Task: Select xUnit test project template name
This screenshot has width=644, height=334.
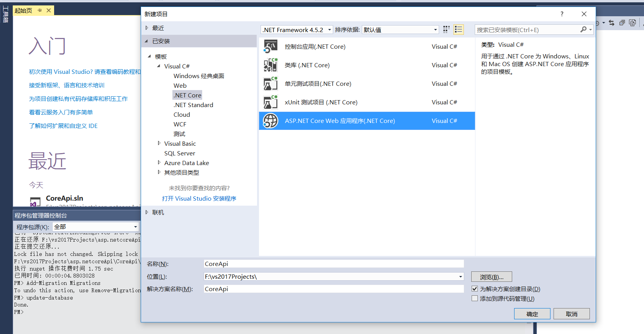Action: (321, 102)
